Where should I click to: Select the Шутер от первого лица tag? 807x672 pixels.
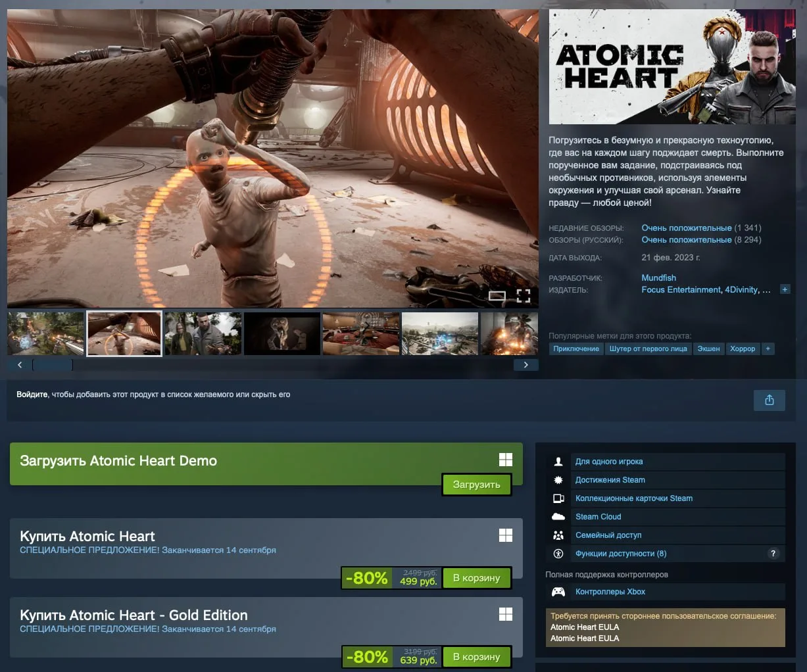click(648, 348)
